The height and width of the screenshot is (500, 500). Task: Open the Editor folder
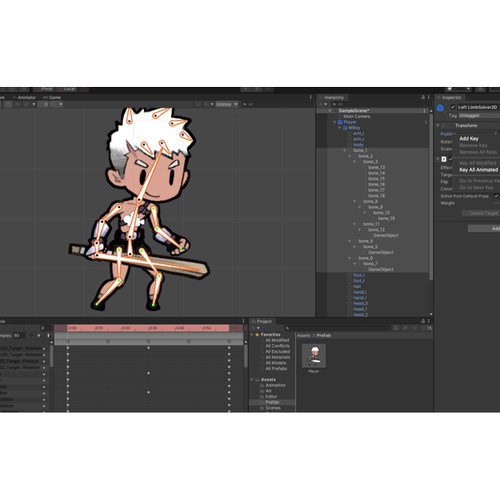pyautogui.click(x=271, y=397)
